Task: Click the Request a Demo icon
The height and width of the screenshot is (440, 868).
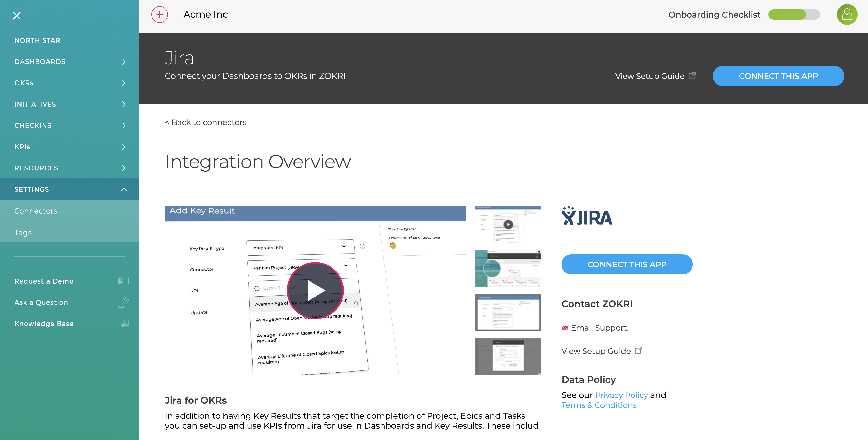Action: coord(123,281)
